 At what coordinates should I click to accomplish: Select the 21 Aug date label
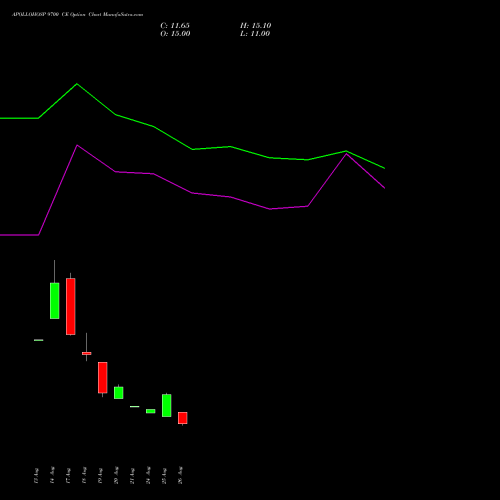point(132,476)
